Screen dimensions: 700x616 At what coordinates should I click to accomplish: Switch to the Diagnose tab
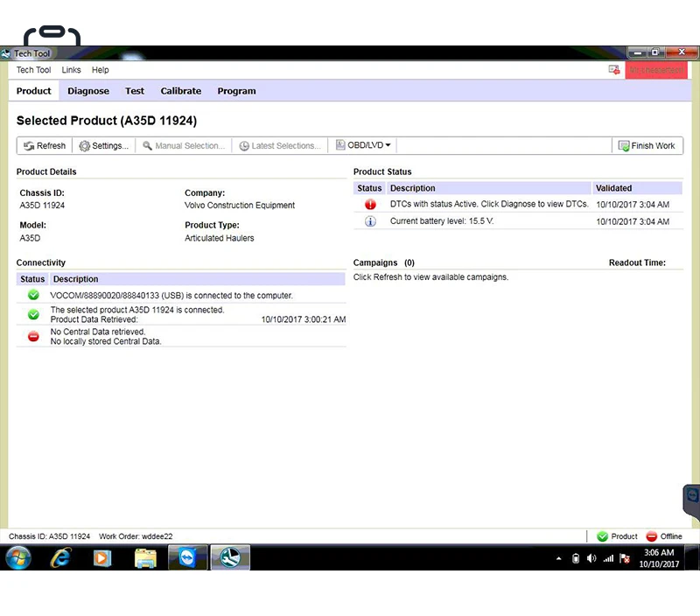point(88,91)
